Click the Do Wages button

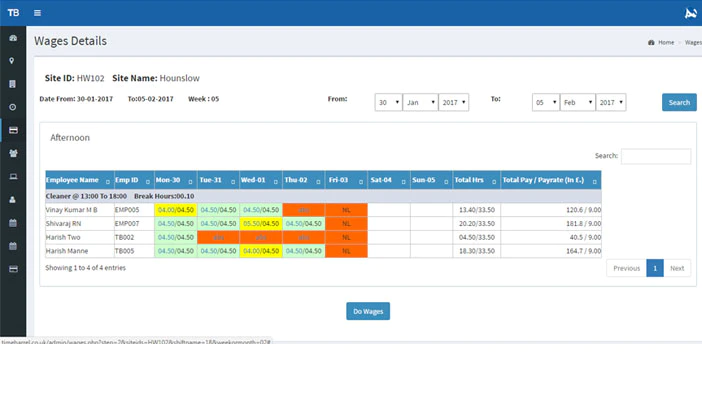coord(368,311)
